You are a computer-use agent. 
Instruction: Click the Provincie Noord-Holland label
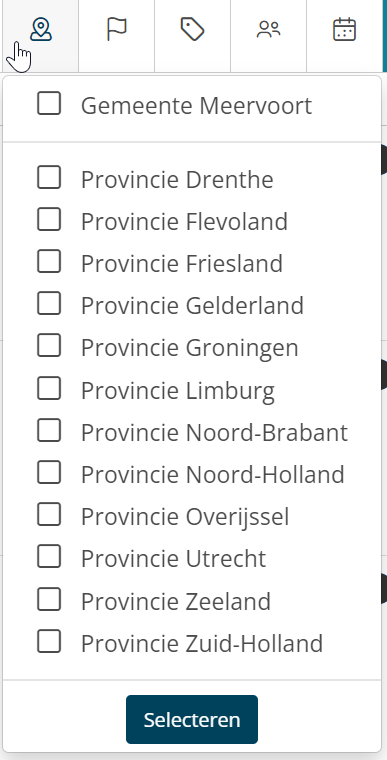click(212, 474)
